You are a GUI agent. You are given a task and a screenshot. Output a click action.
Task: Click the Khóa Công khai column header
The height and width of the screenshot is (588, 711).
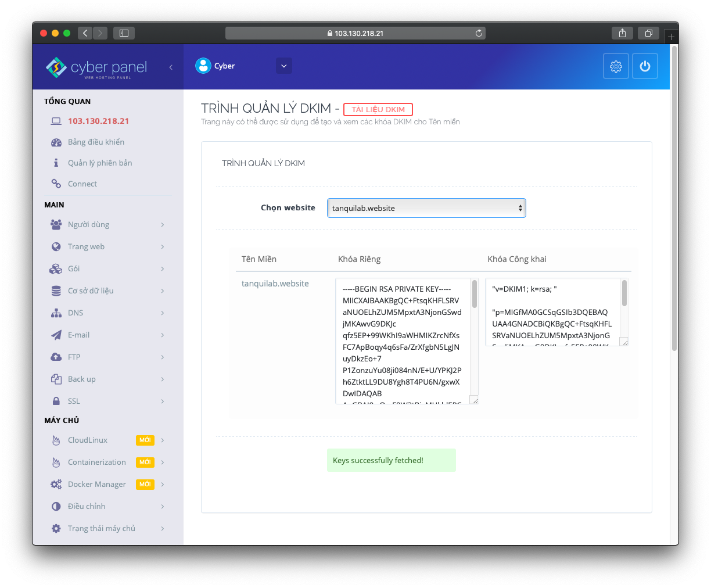coord(517,259)
